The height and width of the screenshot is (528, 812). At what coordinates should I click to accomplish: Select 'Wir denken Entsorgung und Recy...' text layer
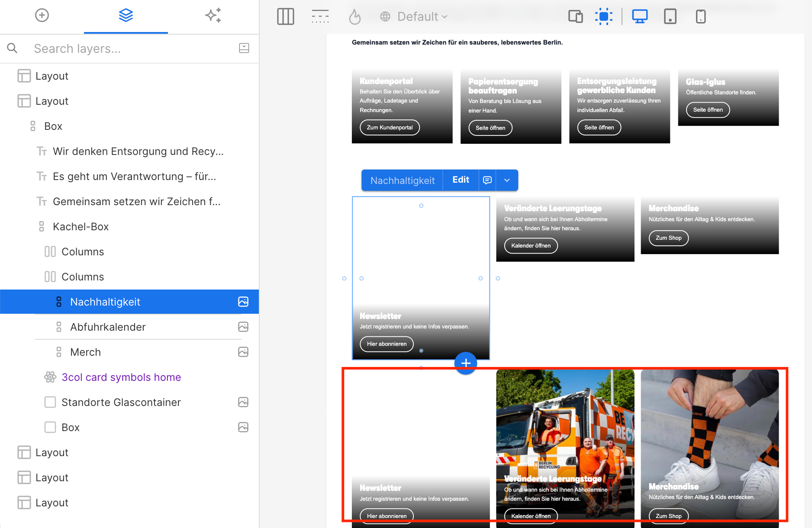tap(130, 151)
